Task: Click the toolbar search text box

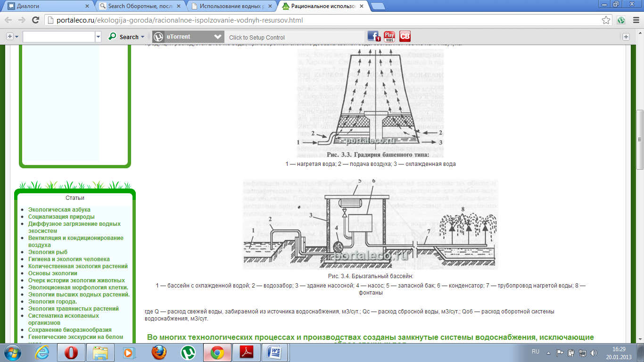Action: tap(59, 37)
